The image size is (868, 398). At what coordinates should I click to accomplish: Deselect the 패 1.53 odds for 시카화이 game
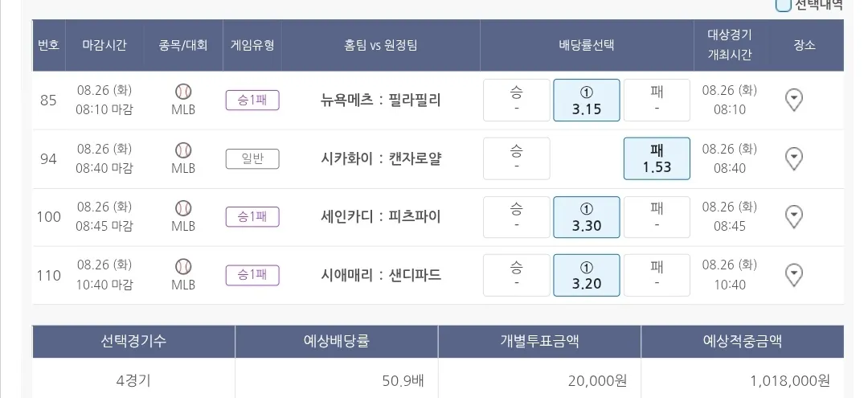(x=656, y=158)
